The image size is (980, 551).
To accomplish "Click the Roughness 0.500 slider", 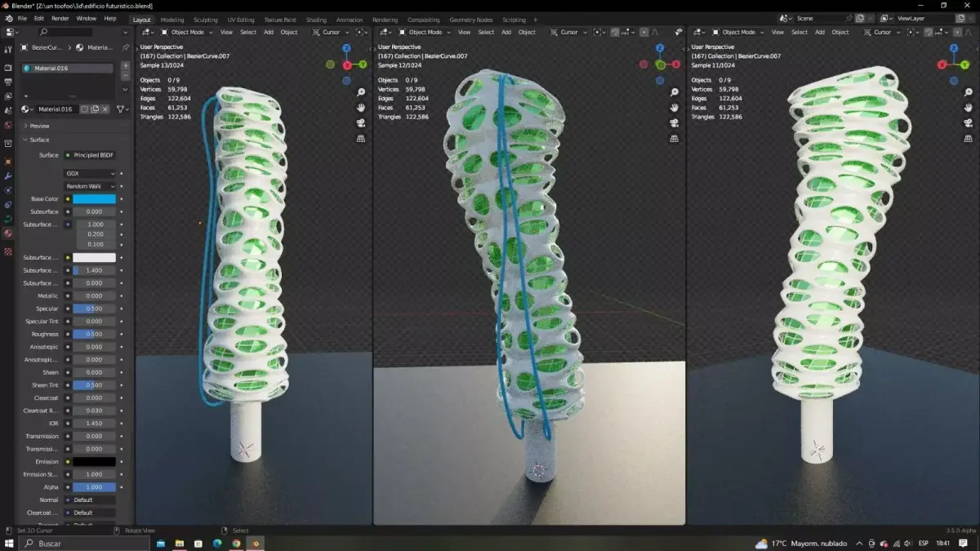I will 94,334.
